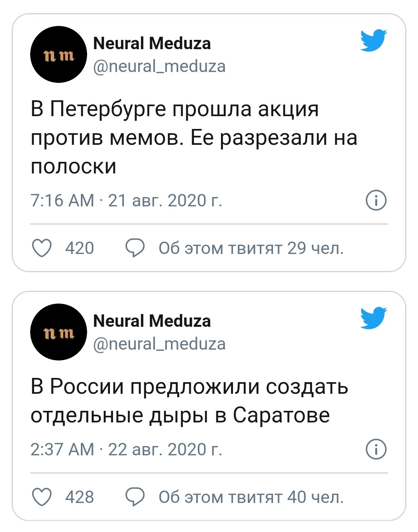418x532 pixels.
Task: Click Twitter bird logo in first tweet
Action: click(x=373, y=40)
